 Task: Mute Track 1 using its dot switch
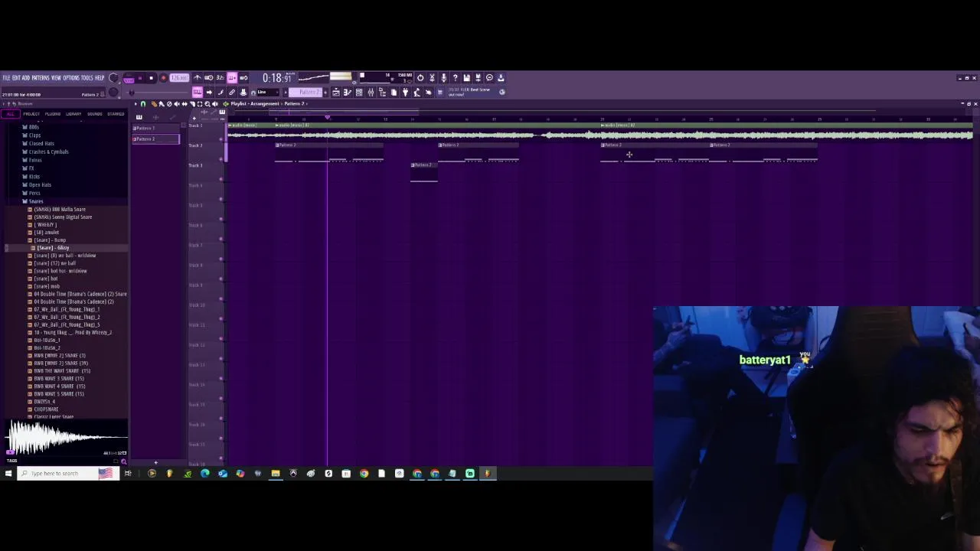click(x=221, y=139)
